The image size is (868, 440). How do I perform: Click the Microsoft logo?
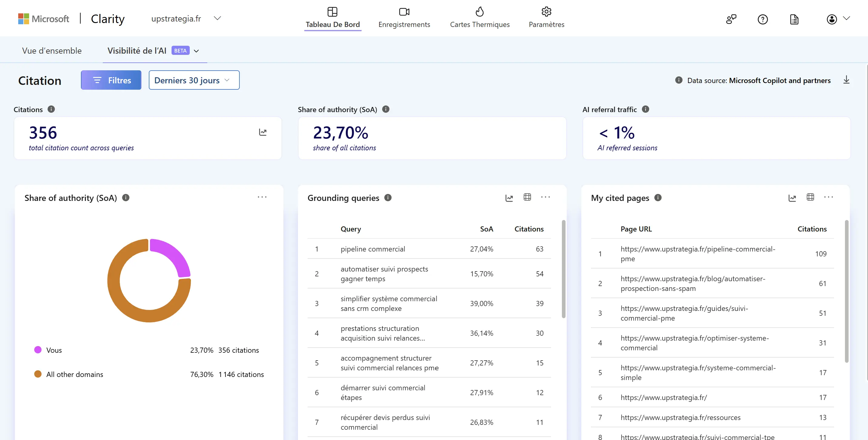pos(43,18)
